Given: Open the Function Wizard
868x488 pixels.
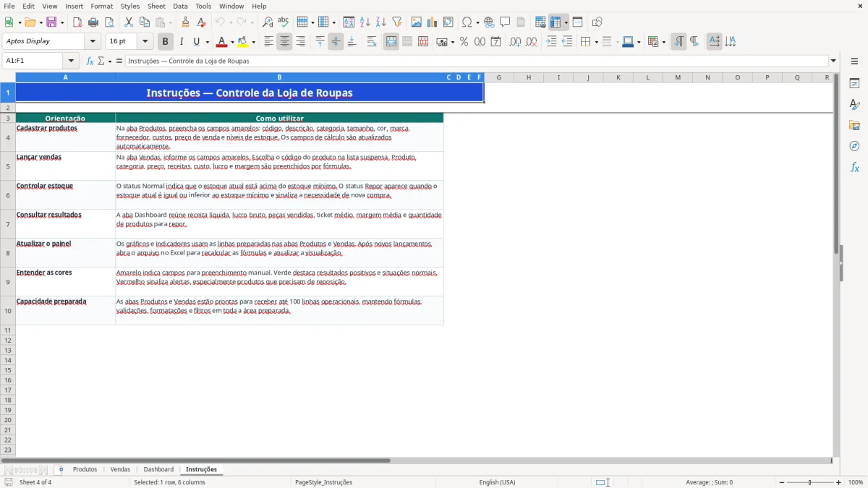Looking at the screenshot, I should pos(90,61).
